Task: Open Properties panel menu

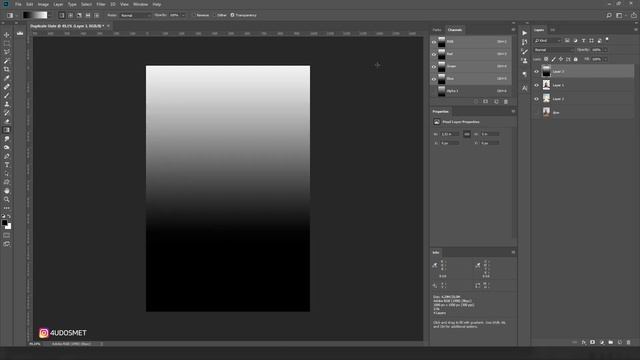Action: 513,111
